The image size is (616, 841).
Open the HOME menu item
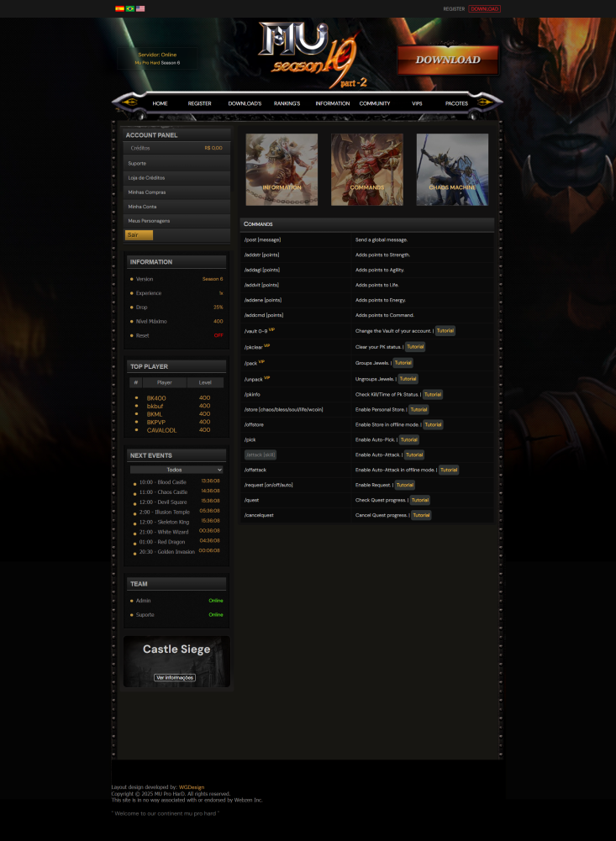[160, 103]
